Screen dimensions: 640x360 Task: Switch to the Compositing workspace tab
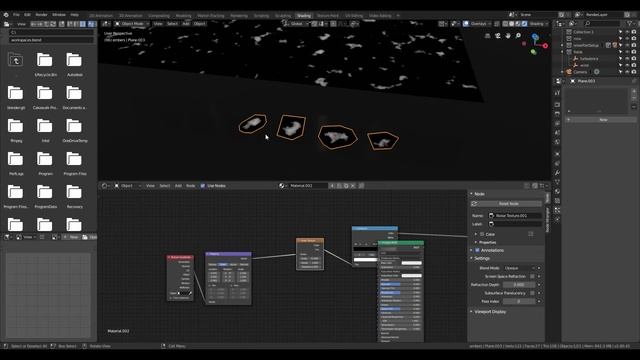tap(159, 16)
